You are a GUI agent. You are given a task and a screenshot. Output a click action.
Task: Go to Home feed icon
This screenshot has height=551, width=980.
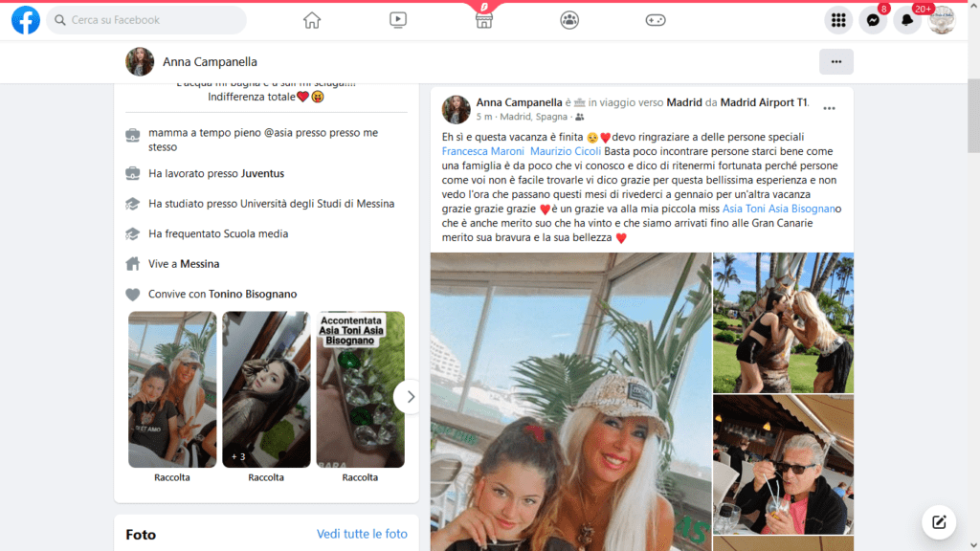(x=312, y=20)
